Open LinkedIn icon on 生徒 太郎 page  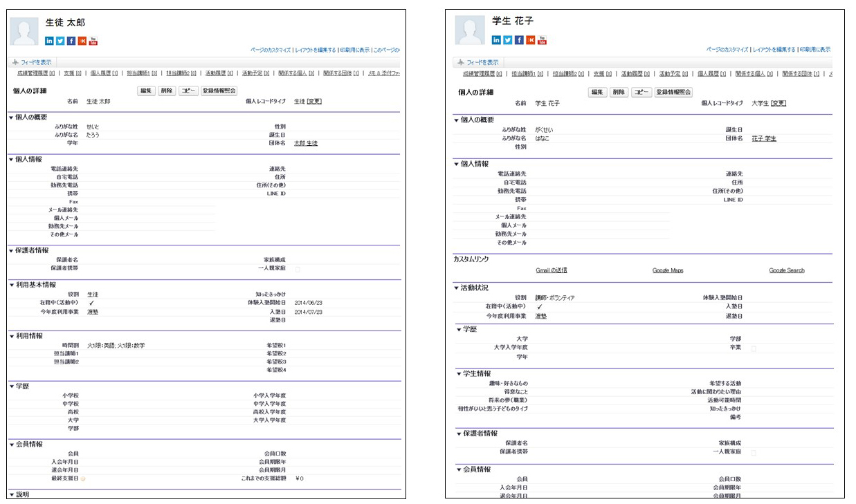coord(50,40)
